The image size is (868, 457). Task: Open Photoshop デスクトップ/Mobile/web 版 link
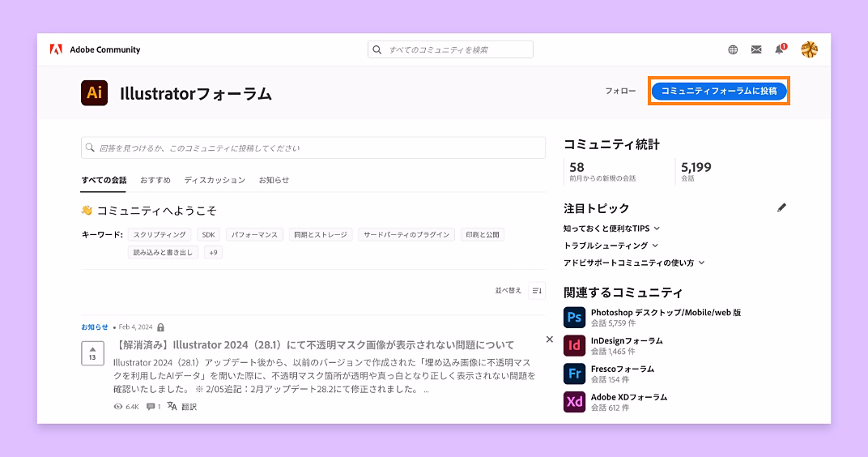pyautogui.click(x=666, y=313)
